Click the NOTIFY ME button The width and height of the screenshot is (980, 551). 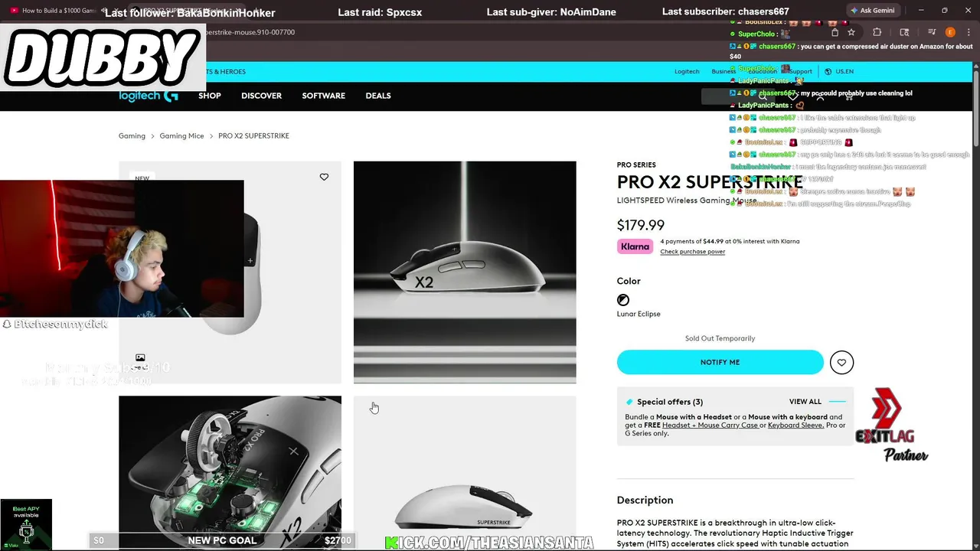point(720,363)
